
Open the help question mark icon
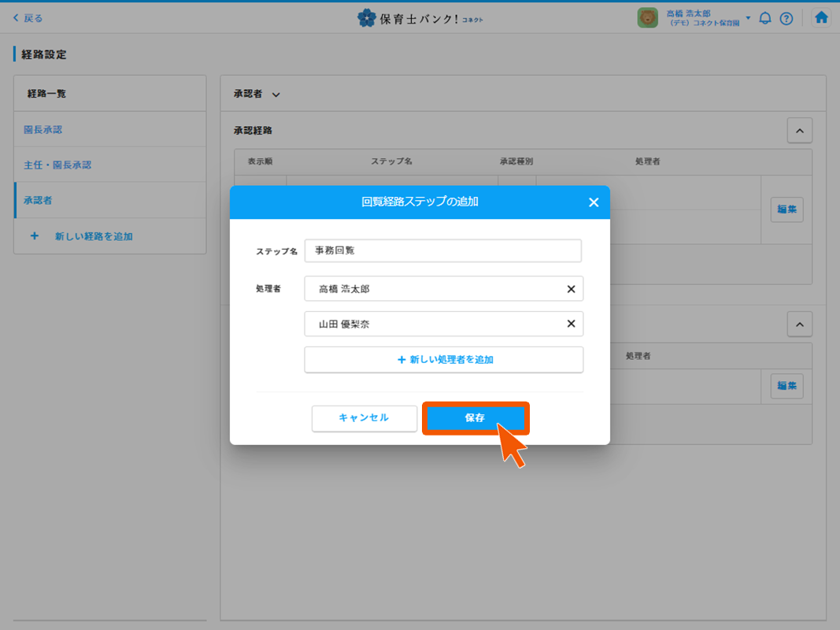[x=786, y=18]
